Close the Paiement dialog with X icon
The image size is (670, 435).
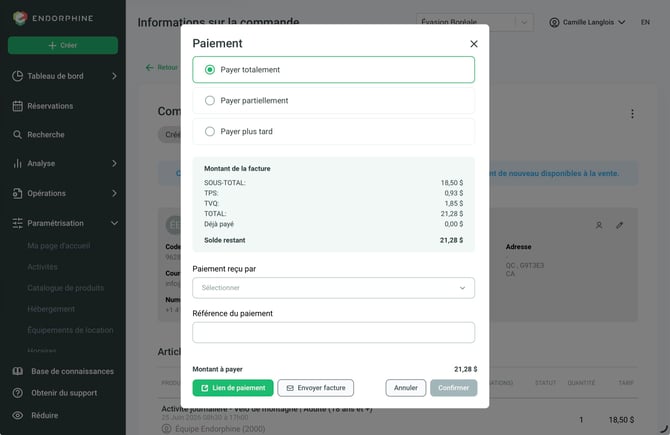pyautogui.click(x=473, y=44)
